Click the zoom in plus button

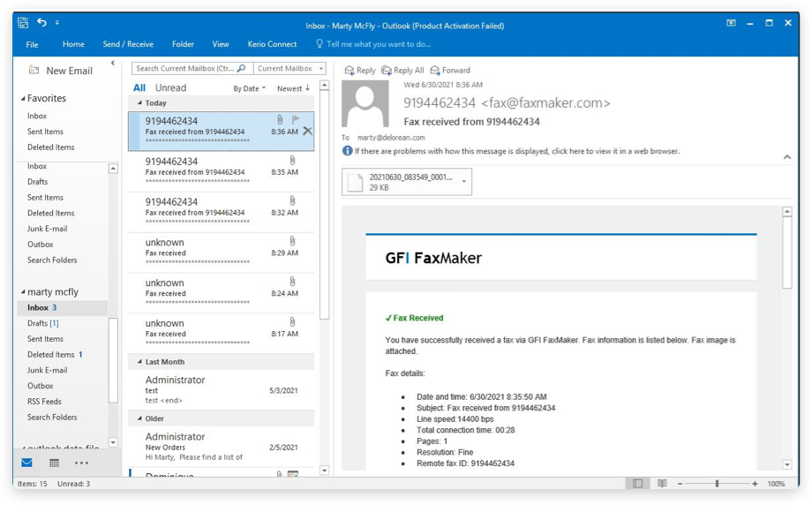pos(755,484)
